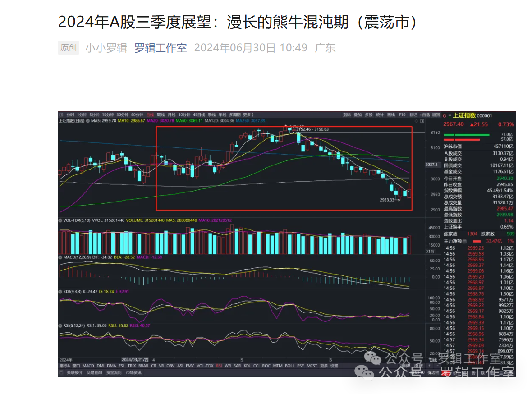This screenshot has height=394, width=532.
Task: Select the BRAR indicator in bottom bar
Action: pyautogui.click(x=143, y=366)
